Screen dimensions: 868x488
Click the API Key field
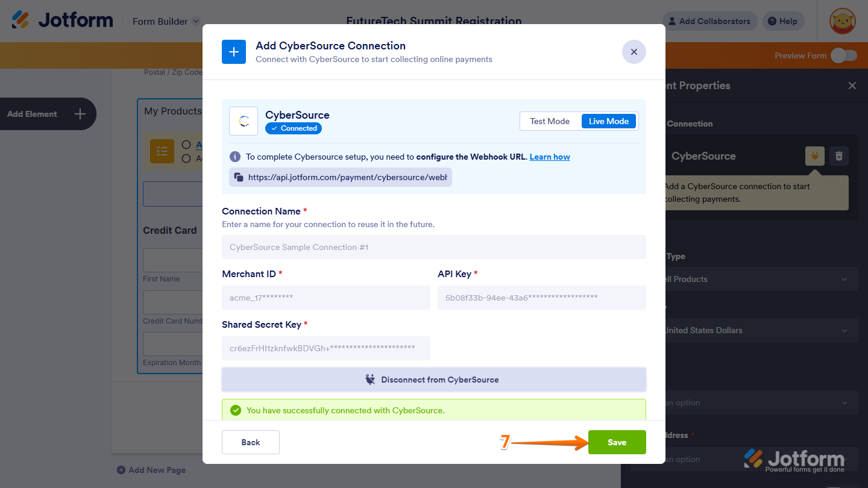542,298
